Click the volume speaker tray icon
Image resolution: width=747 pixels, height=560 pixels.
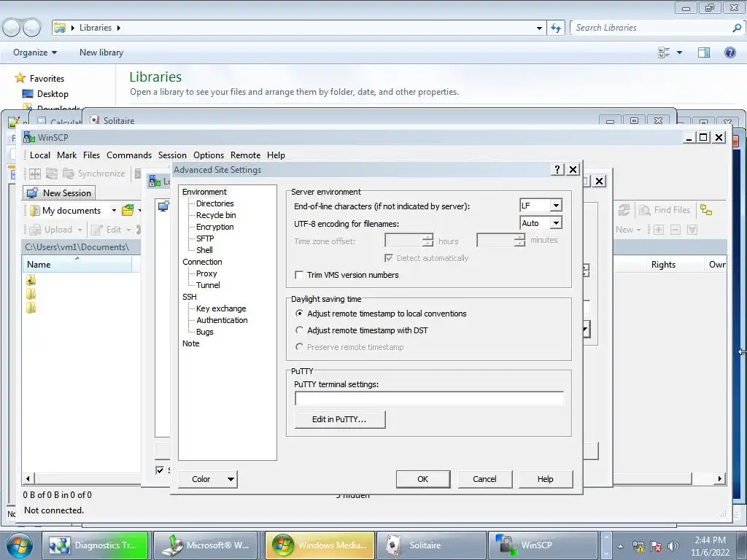673,546
